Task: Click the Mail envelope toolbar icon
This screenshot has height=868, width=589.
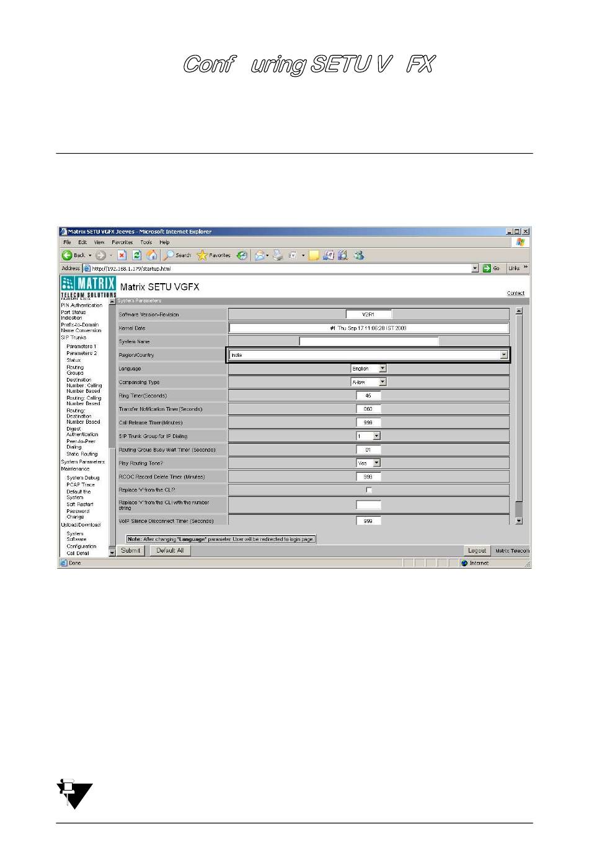Action: pos(260,255)
